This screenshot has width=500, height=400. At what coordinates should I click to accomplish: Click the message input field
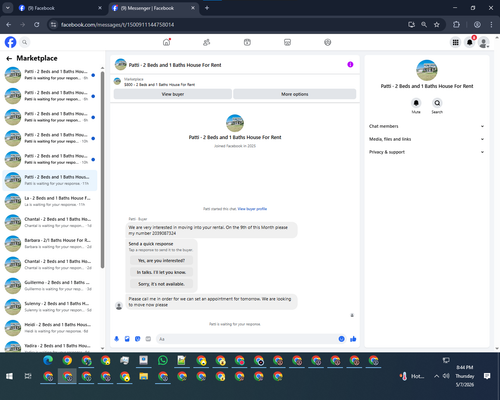[247, 339]
